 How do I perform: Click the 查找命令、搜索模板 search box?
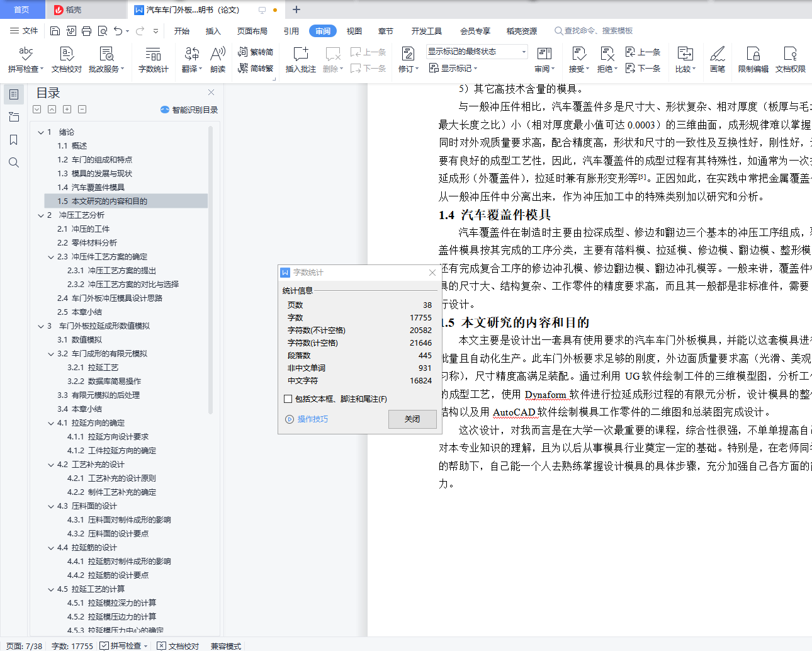point(594,31)
